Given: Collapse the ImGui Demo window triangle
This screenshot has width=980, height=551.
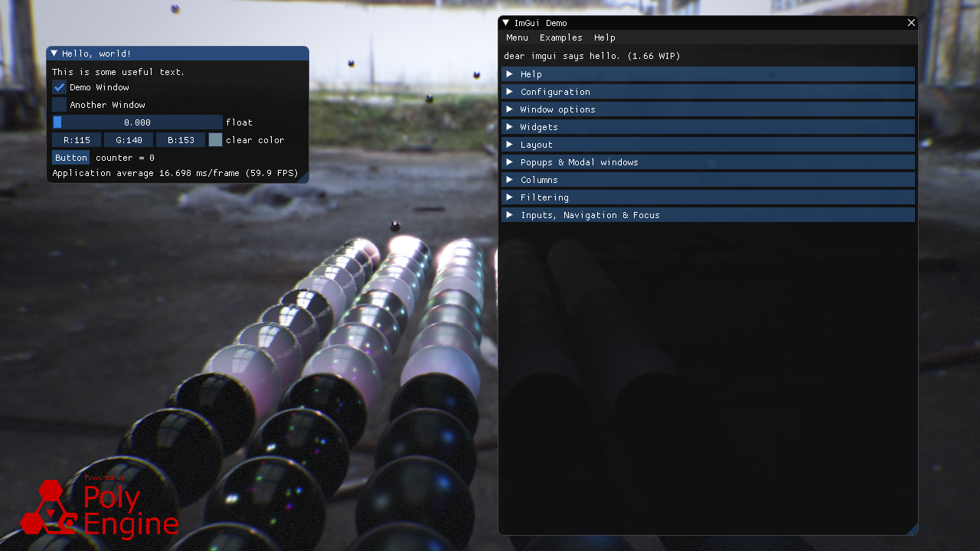Looking at the screenshot, I should [506, 23].
